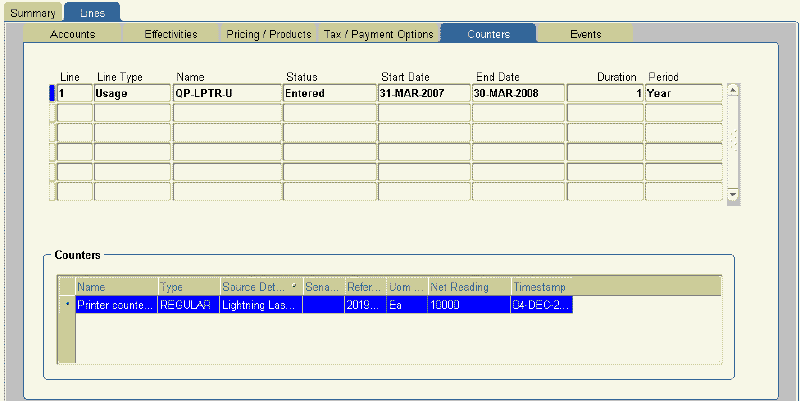
Task: Click the Name column header in Counters
Action: pos(117,287)
